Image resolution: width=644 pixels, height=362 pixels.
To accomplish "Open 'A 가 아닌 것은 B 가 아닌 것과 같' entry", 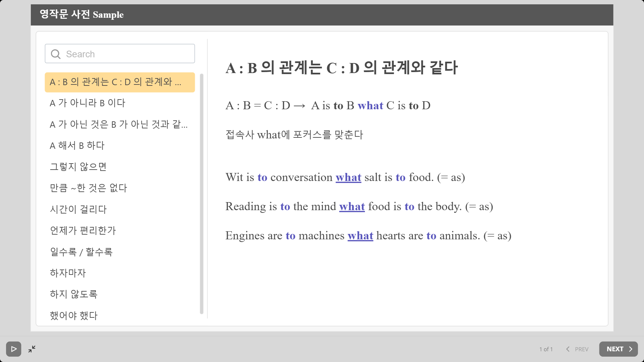I will (x=120, y=124).
